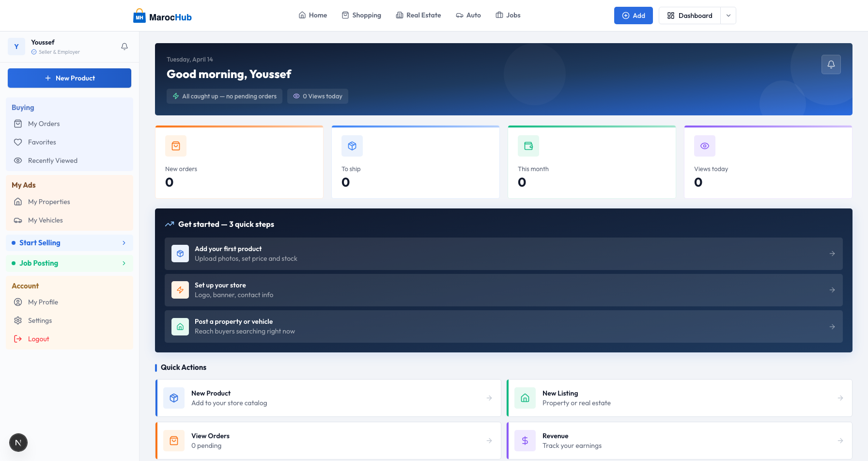The image size is (868, 461).
Task: Log out via the Logout link
Action: (38, 339)
